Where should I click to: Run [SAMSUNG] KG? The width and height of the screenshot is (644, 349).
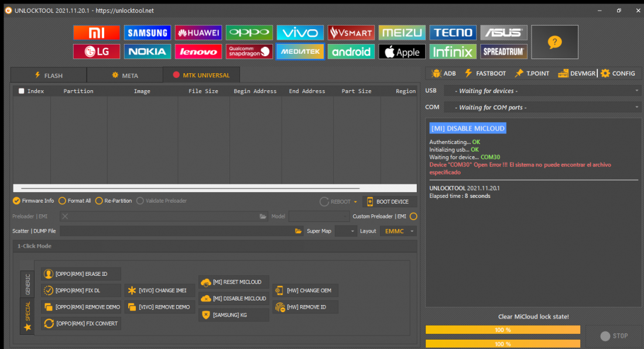(234, 315)
